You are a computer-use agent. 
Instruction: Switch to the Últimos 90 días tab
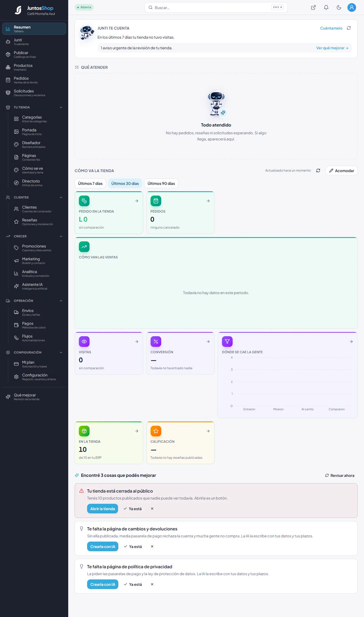(x=161, y=183)
